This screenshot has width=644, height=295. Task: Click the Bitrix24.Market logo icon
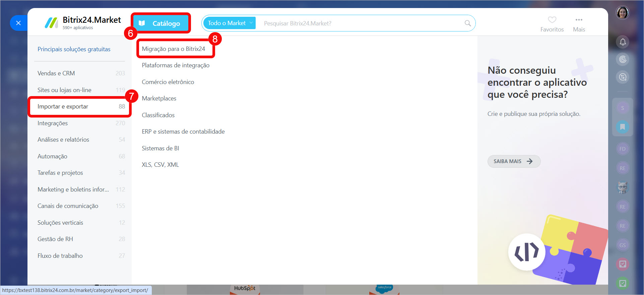point(52,23)
